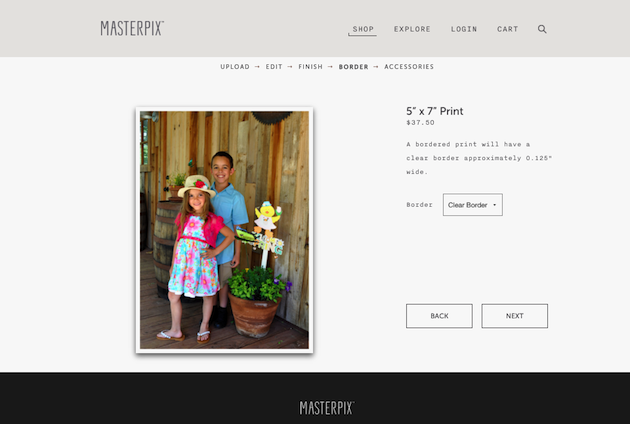Screen dimensions: 630x424
Task: Click the bordered photo preview
Action: coord(224,230)
